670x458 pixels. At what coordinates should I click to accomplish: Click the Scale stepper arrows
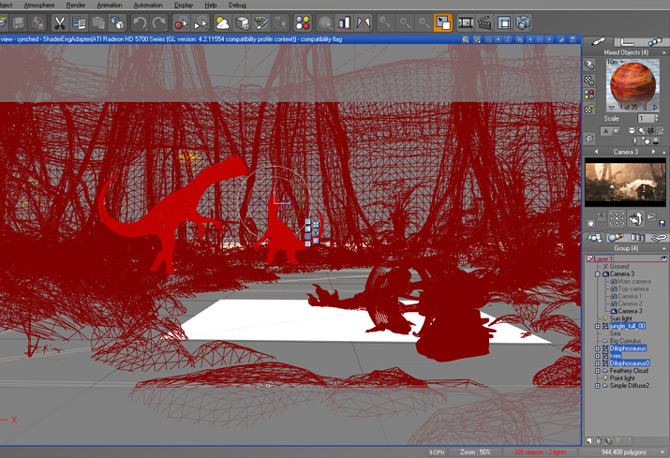[x=657, y=118]
